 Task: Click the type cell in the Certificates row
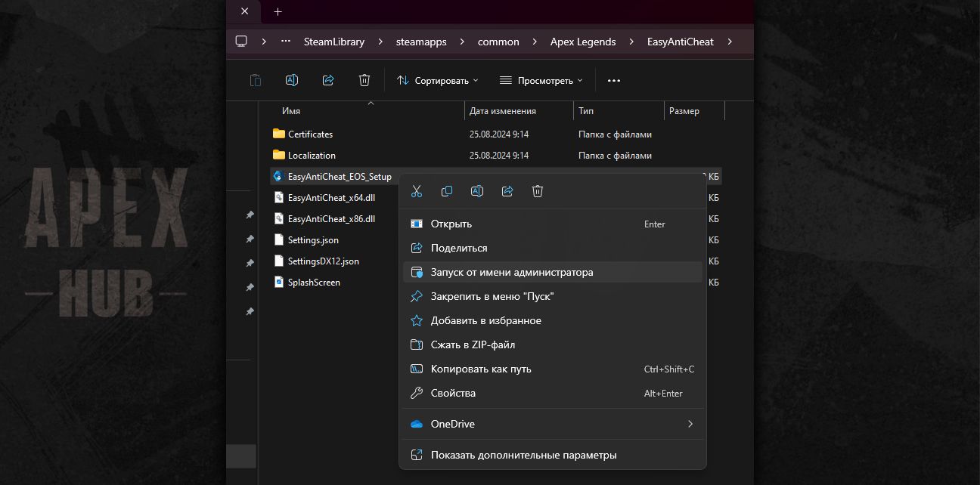point(615,134)
